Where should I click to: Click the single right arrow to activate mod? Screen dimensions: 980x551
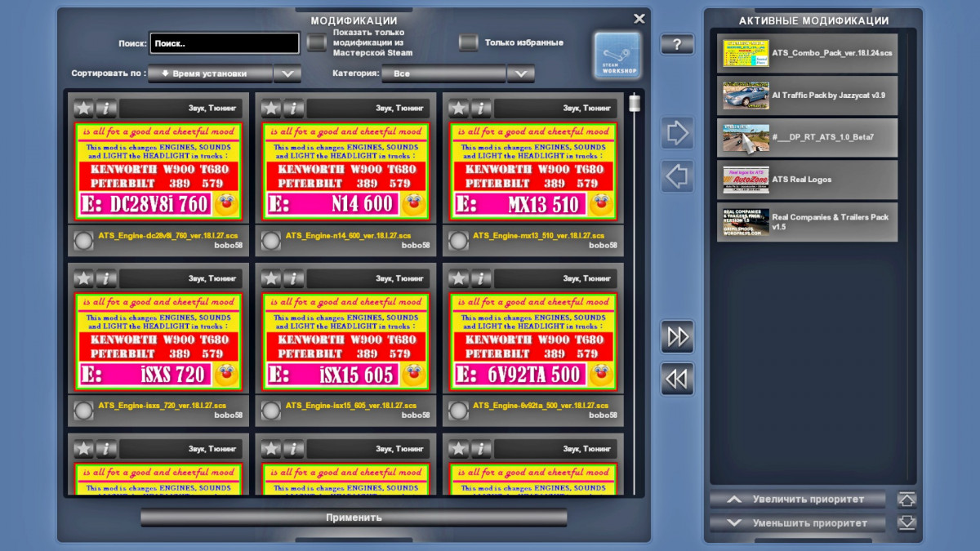coord(677,133)
